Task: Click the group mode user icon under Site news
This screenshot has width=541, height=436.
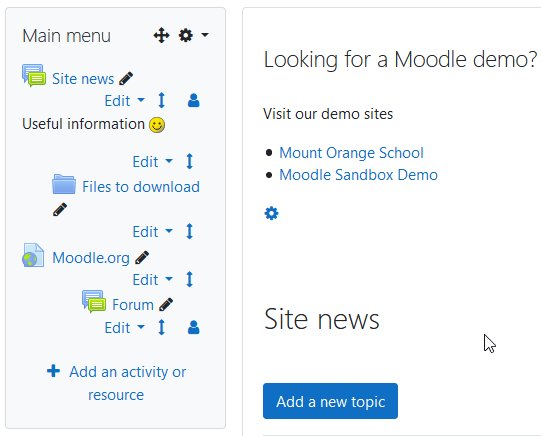Action: coord(194,100)
